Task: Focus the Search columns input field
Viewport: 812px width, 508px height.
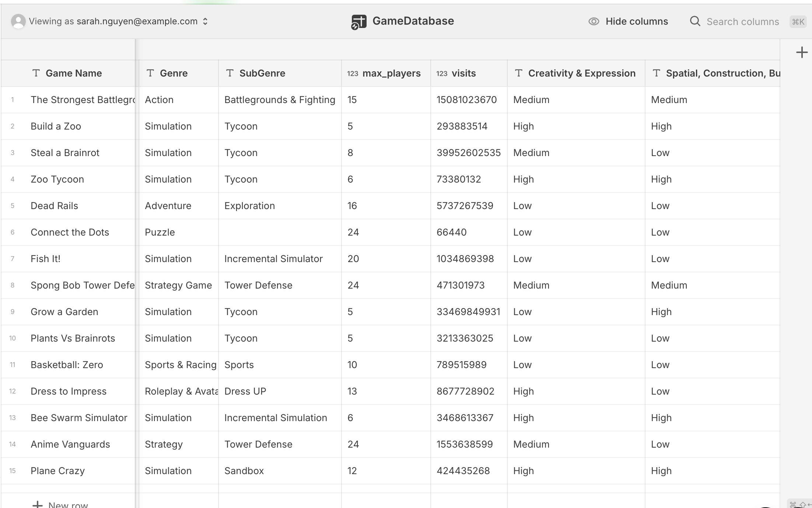Action: click(742, 22)
